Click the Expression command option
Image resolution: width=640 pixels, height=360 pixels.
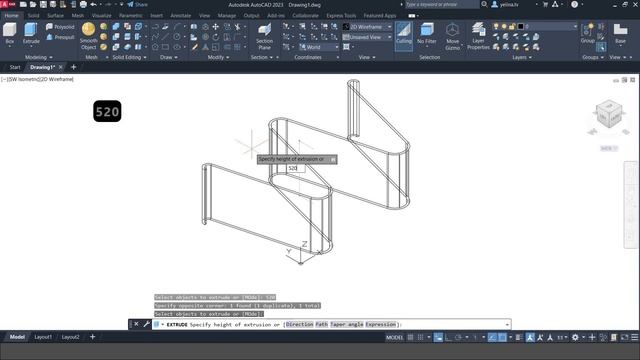coord(381,324)
